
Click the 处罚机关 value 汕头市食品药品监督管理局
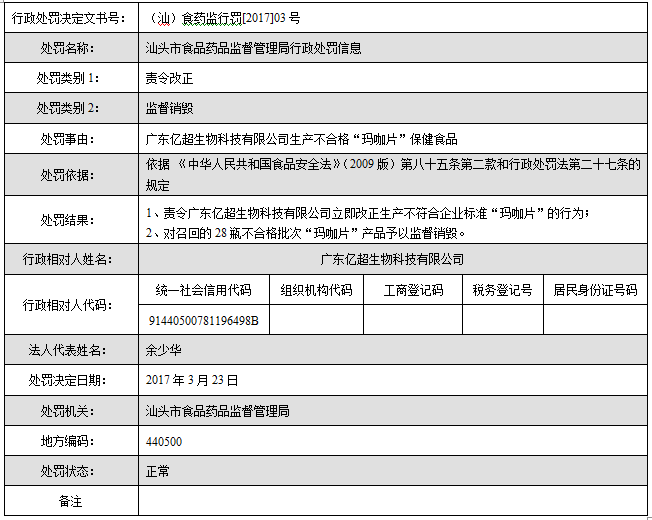click(x=217, y=411)
